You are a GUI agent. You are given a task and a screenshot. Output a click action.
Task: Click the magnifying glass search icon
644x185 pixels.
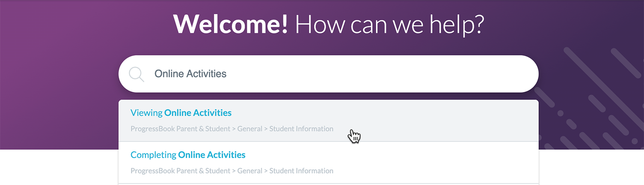click(x=137, y=74)
